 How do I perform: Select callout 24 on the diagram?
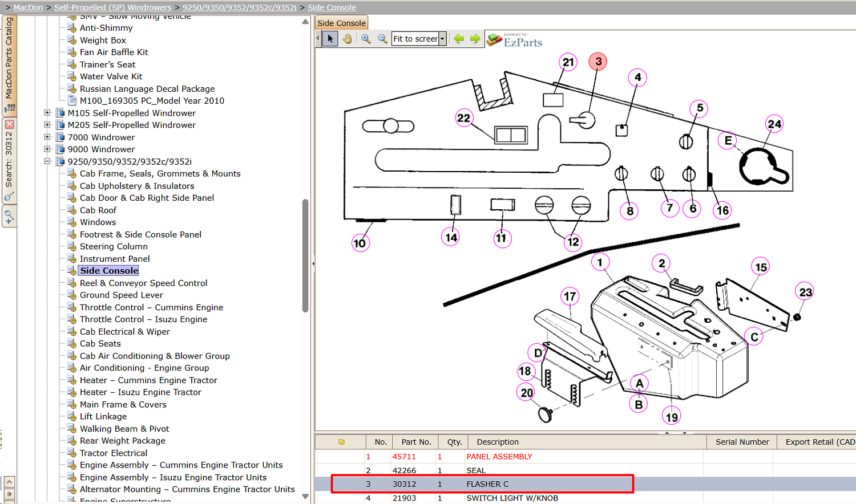pyautogui.click(x=774, y=124)
